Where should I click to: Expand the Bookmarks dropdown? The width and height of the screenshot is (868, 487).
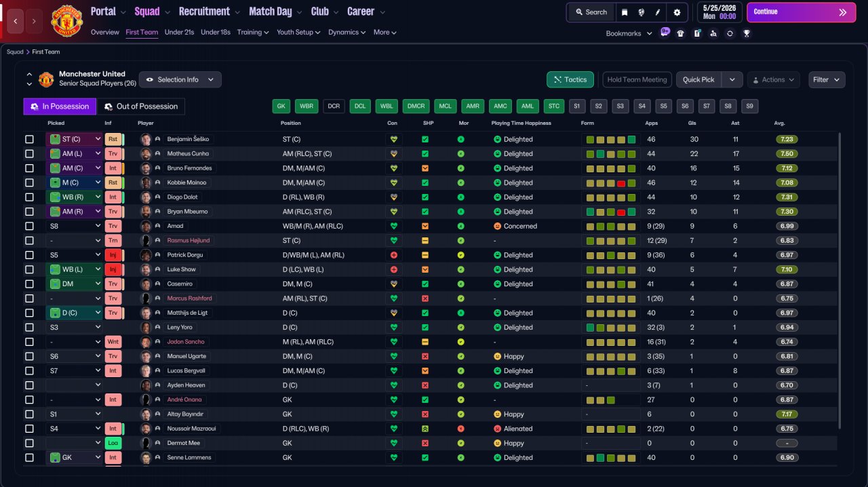coord(629,33)
